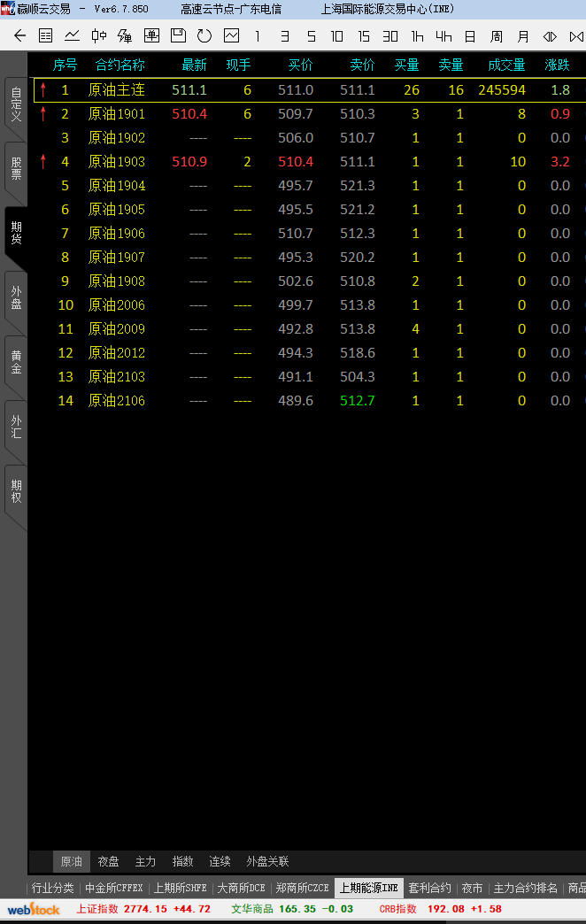Image resolution: width=586 pixels, height=924 pixels.
Task: Select the 1-minute period
Action: 258,36
